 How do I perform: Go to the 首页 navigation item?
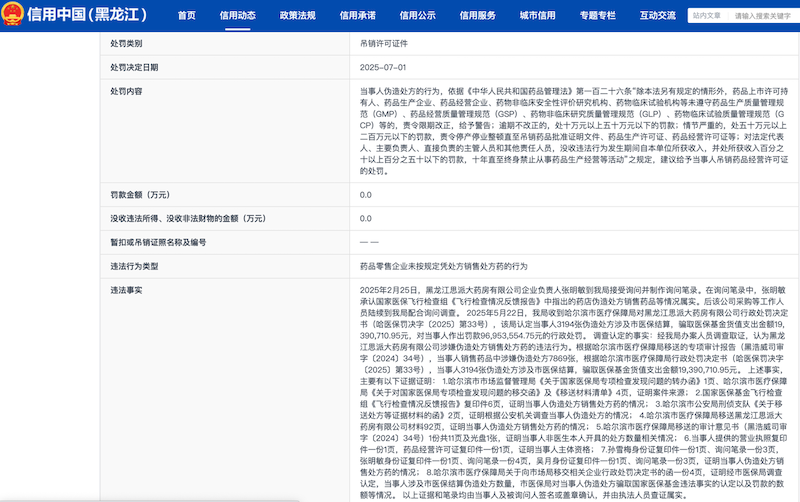[187, 16]
